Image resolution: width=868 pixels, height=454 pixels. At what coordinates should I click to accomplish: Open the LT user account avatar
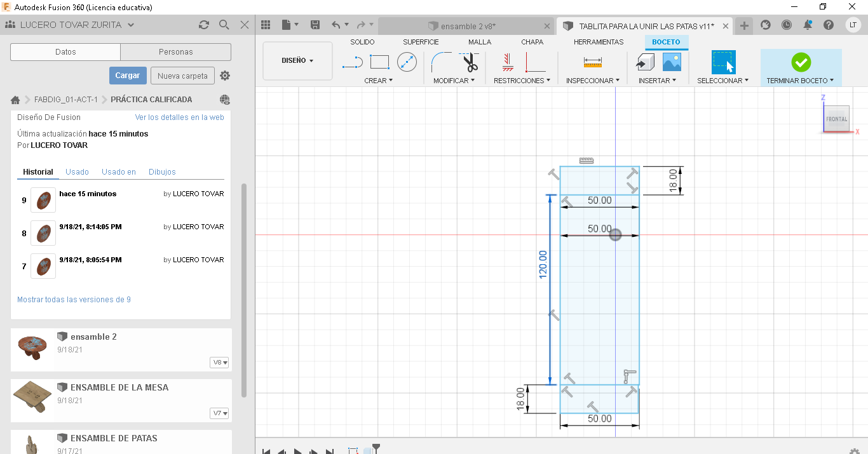(853, 25)
